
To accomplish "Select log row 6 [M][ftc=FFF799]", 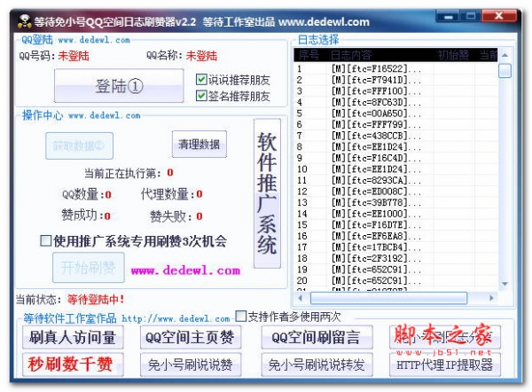I will point(395,124).
